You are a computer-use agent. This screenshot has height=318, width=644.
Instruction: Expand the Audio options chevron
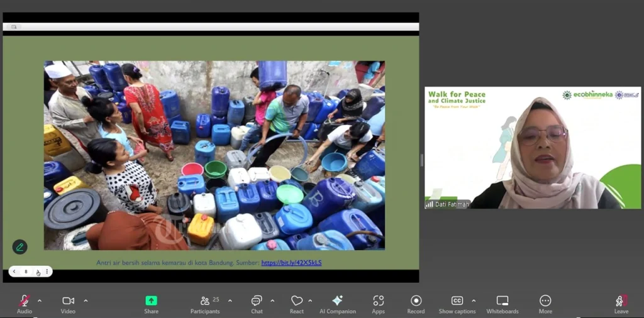point(40,300)
